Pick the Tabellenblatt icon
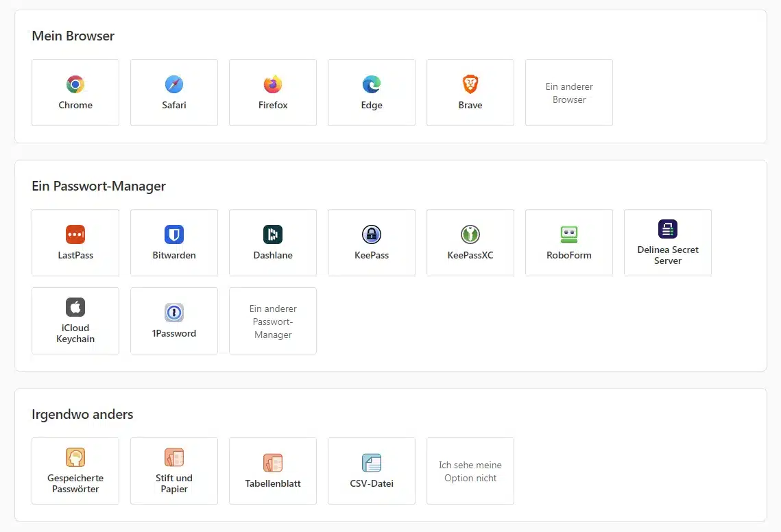781x532 pixels. point(272,463)
